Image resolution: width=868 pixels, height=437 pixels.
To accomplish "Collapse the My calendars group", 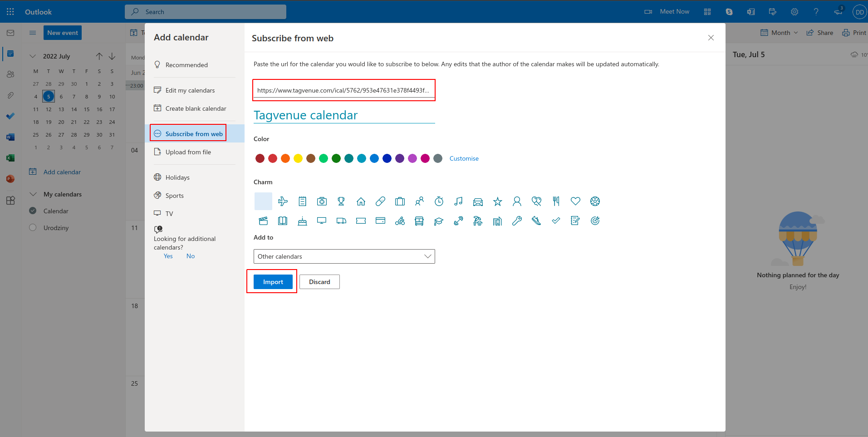I will coord(33,194).
